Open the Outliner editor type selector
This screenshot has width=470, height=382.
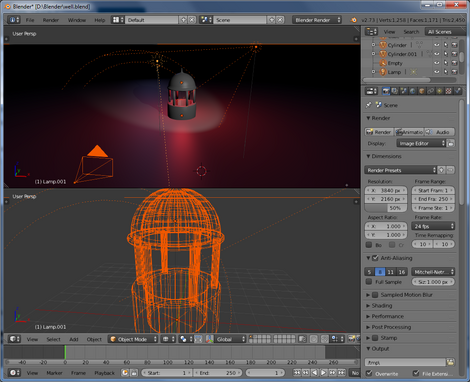pos(371,32)
